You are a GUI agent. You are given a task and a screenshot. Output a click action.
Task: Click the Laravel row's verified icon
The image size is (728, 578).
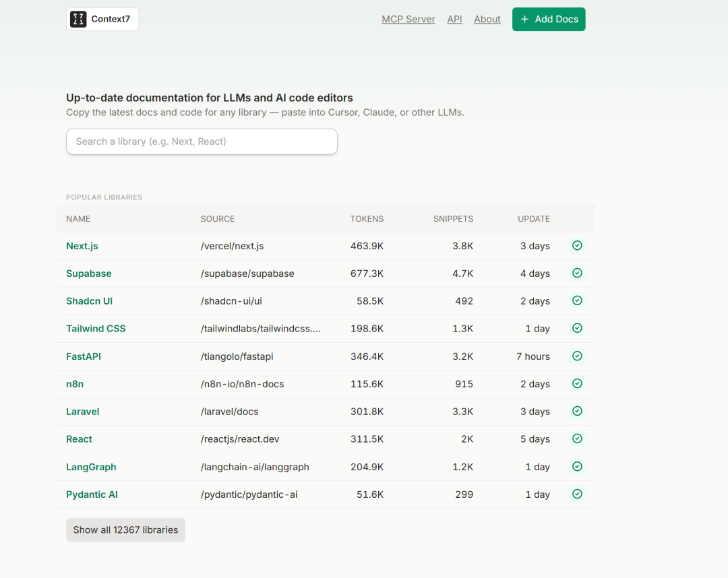pyautogui.click(x=577, y=412)
